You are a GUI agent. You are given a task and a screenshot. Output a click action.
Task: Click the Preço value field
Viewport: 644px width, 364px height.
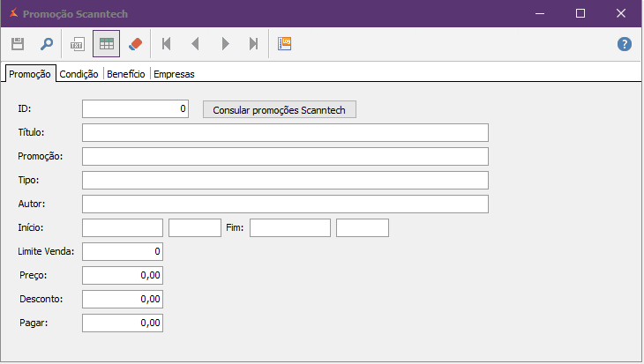click(123, 275)
